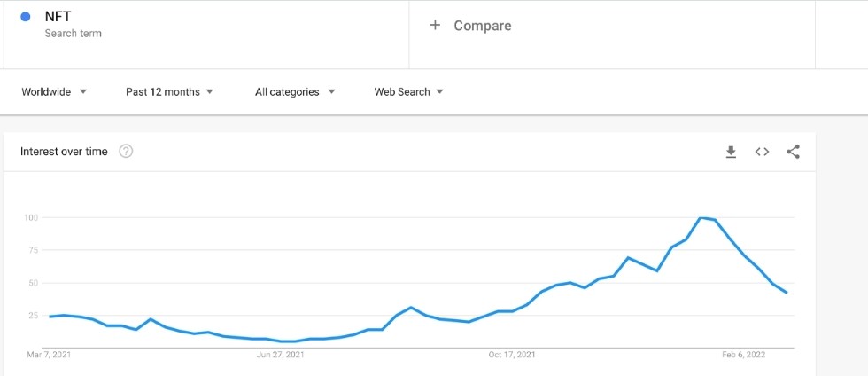Click the Jun 27, 2021 axis label
Viewport: 868px width, 376px height.
(280, 356)
